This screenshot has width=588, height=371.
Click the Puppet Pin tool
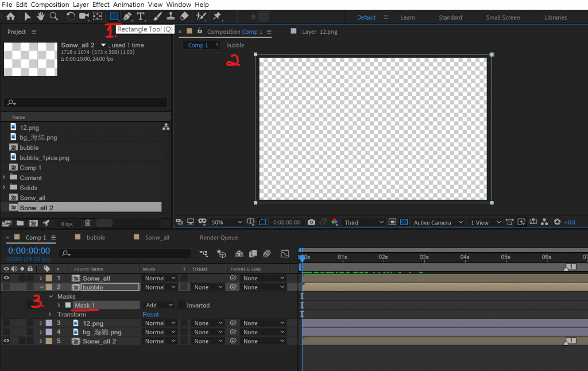pos(217,17)
